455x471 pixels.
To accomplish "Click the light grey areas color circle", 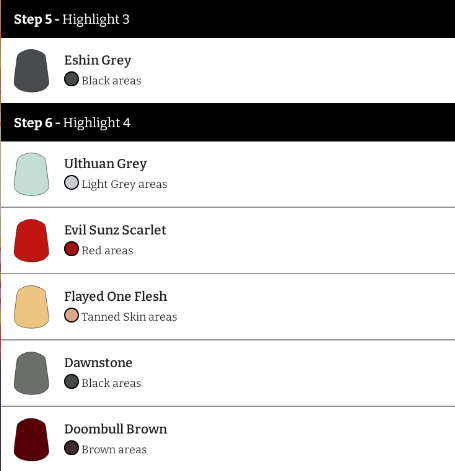I will coord(71,183).
